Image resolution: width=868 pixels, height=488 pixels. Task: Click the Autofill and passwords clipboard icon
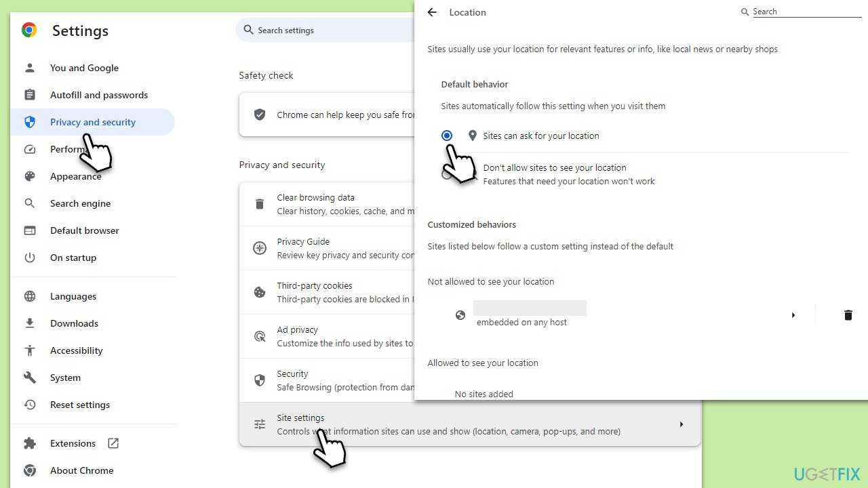(29, 95)
